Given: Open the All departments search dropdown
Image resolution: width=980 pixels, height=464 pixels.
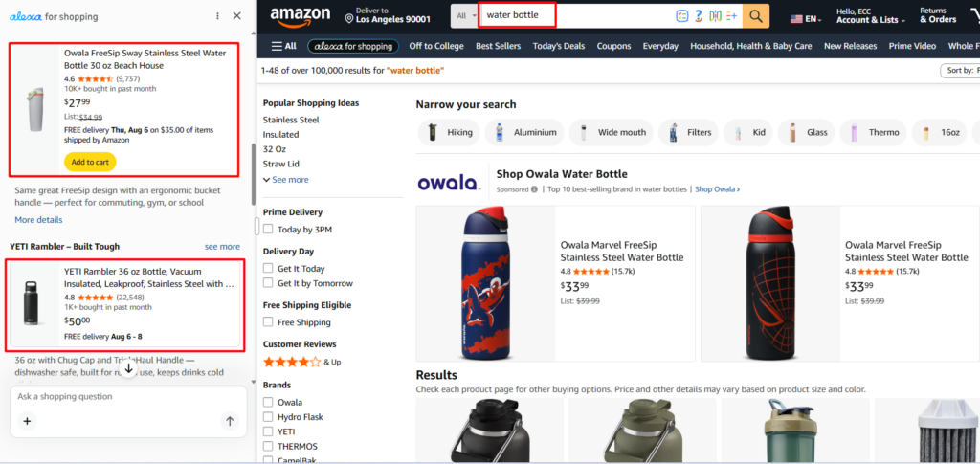Looking at the screenshot, I should 464,16.
